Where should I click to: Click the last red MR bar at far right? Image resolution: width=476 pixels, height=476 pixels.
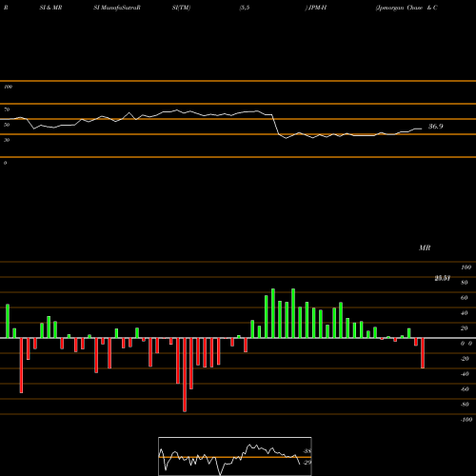pos(423,353)
